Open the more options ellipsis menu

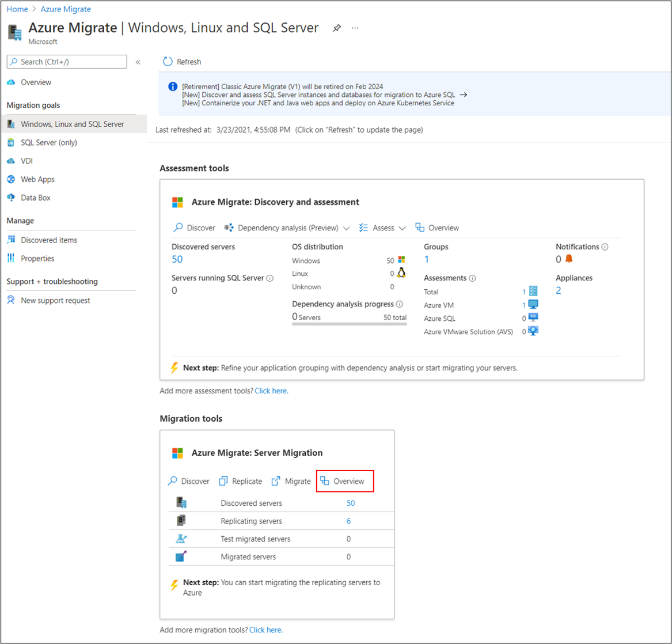(x=355, y=28)
